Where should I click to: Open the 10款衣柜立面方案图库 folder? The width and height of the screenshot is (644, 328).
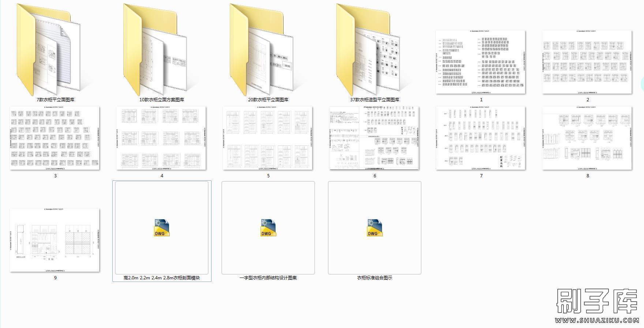(x=155, y=51)
